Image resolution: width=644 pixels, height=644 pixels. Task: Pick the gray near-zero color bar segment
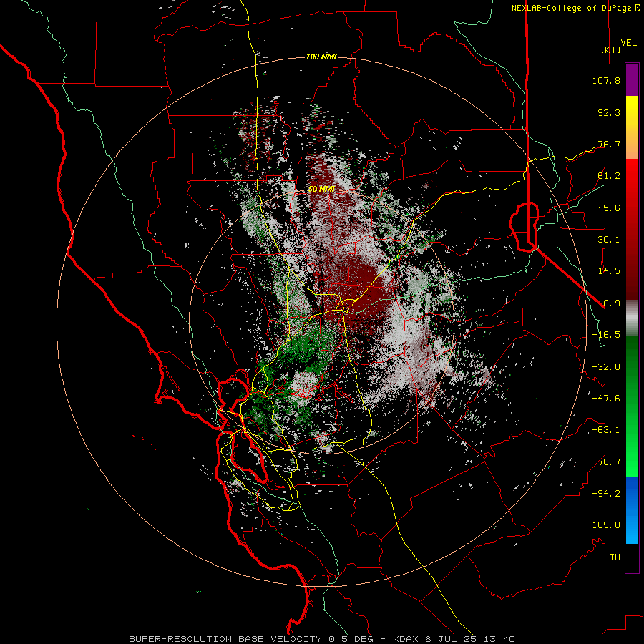tap(632, 318)
